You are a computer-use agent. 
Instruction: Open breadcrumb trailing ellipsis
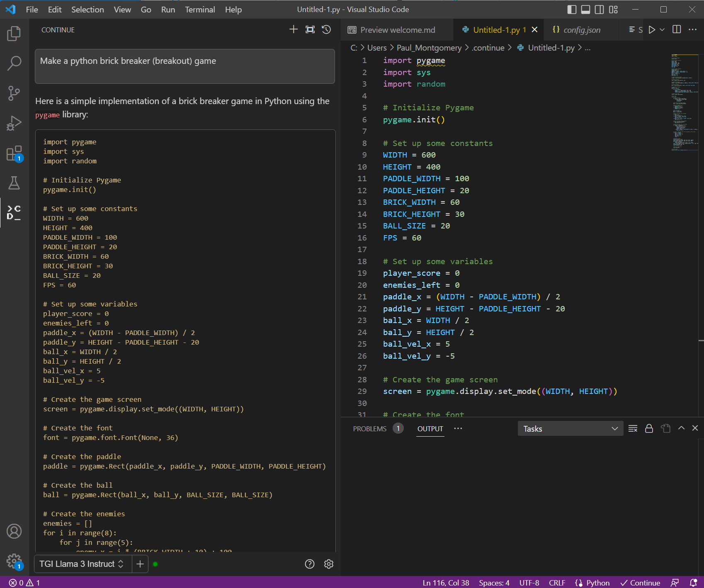click(x=587, y=48)
